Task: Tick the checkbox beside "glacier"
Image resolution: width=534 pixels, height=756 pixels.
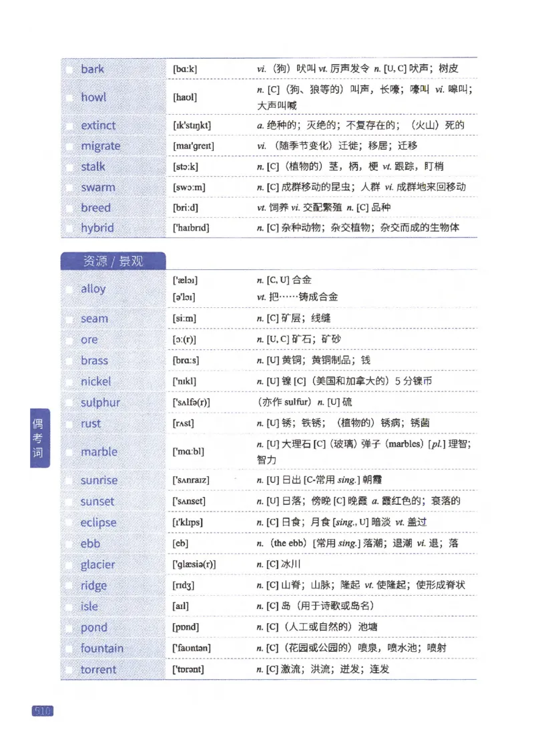Action: (x=70, y=565)
